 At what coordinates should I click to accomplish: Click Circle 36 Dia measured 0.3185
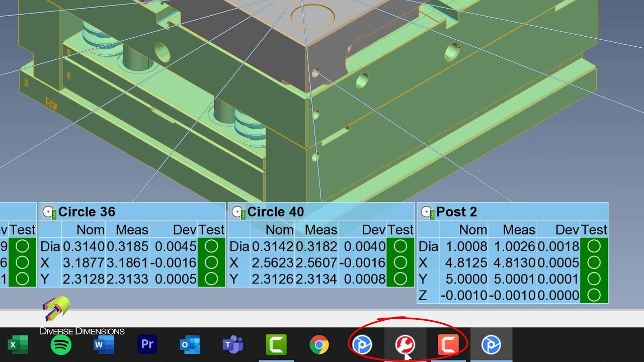coord(127,246)
